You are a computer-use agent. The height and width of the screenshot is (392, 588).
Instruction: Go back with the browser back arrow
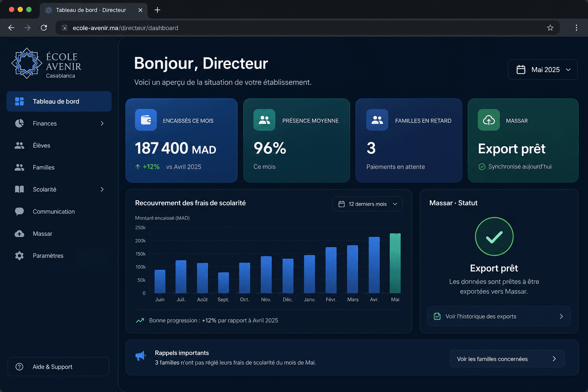click(x=11, y=28)
